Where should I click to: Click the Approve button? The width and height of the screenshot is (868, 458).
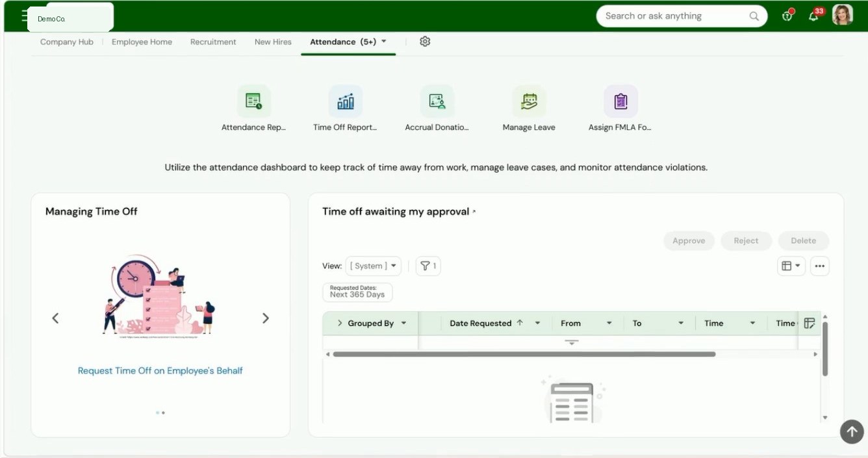(689, 240)
